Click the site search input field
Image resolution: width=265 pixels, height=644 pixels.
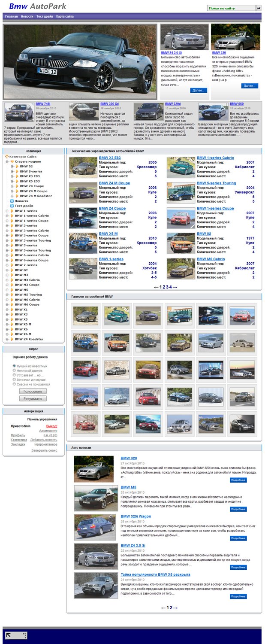coord(231,8)
